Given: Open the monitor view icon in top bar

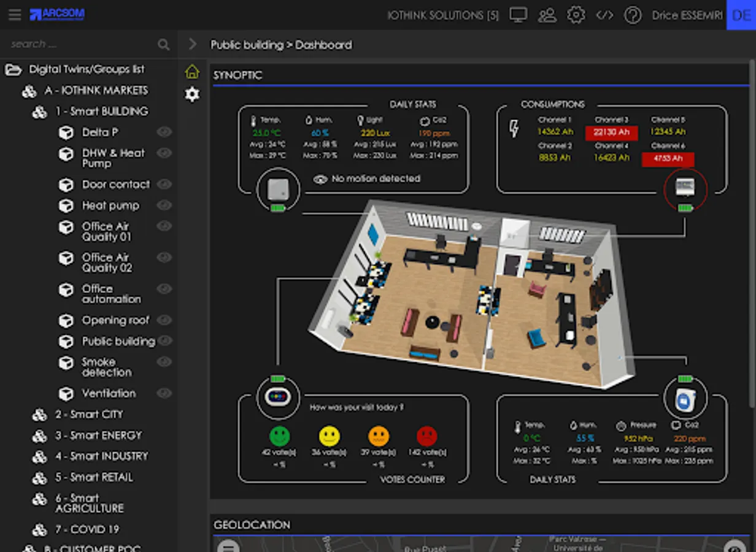Looking at the screenshot, I should (x=519, y=15).
